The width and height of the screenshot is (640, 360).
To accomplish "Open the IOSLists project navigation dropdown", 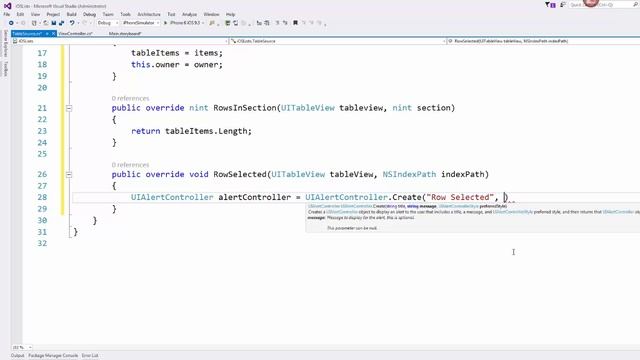I will (x=120, y=41).
